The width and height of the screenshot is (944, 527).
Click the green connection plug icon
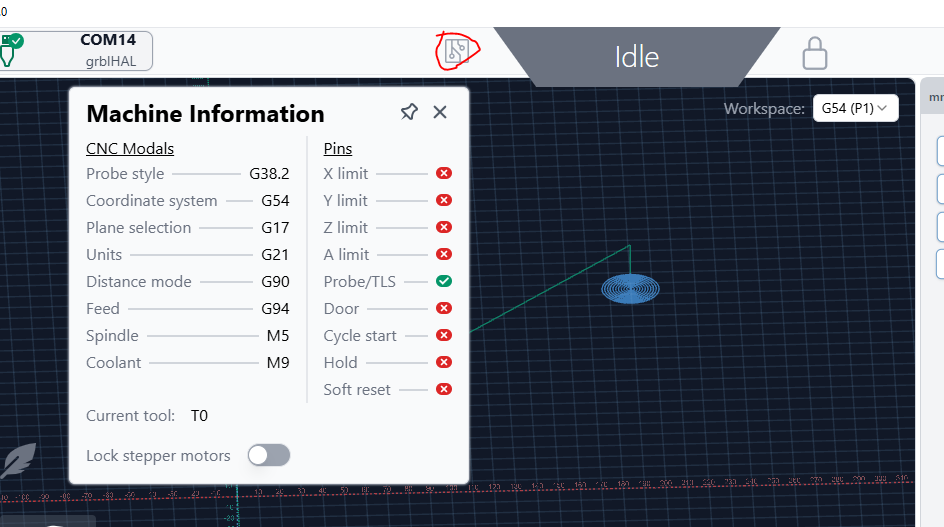[x=11, y=49]
